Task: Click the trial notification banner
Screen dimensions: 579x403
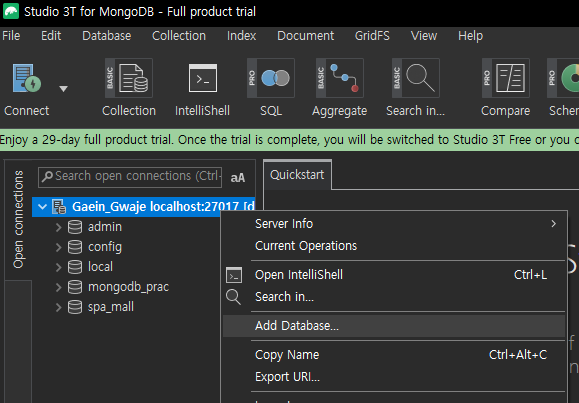Action: (290, 140)
